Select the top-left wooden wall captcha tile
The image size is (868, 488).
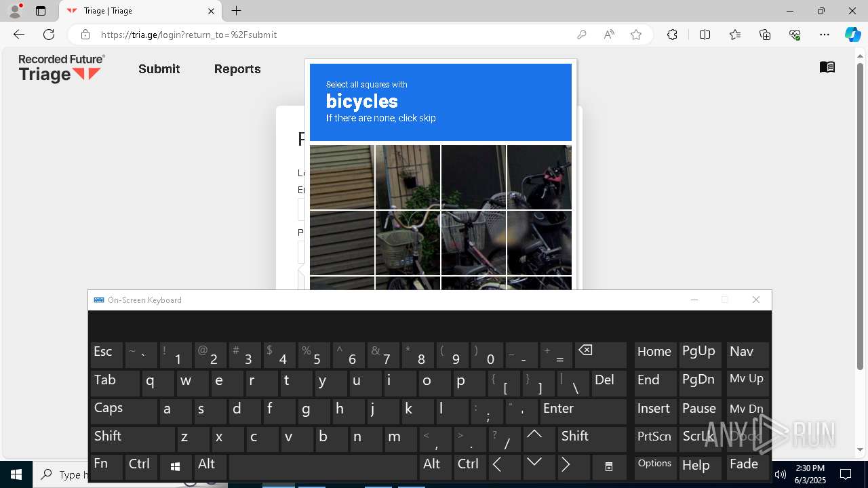click(x=342, y=177)
